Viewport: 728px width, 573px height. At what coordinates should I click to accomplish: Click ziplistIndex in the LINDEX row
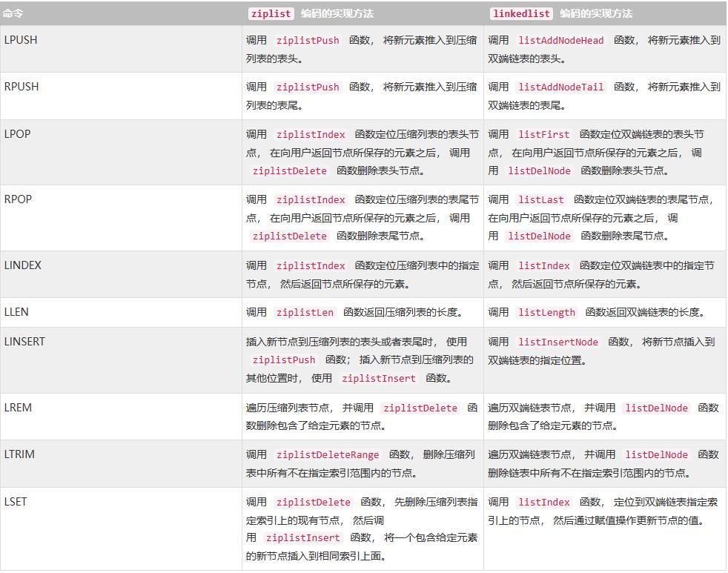pyautogui.click(x=311, y=265)
